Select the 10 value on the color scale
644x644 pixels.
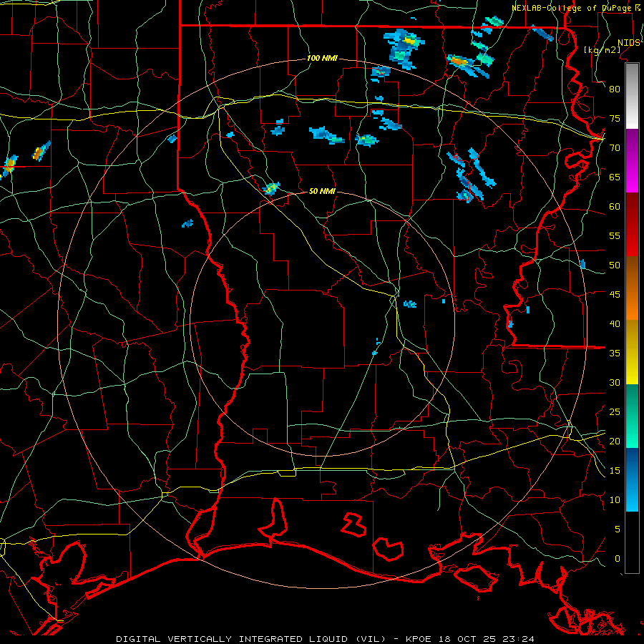(615, 500)
